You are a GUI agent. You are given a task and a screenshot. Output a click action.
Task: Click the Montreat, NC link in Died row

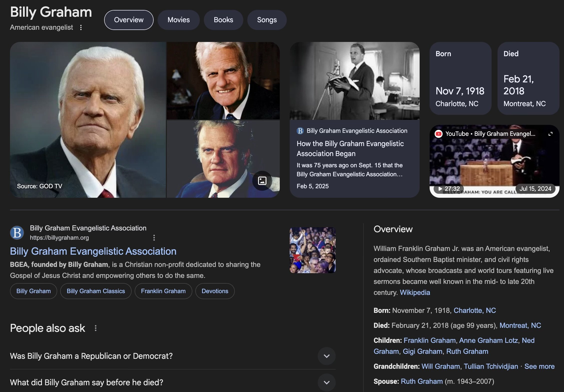pos(520,326)
